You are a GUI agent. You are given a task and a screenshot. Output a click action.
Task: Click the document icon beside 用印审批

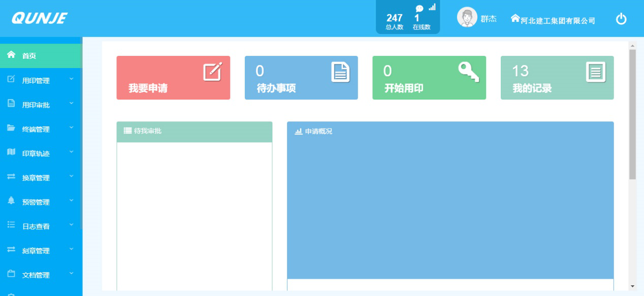[11, 103]
